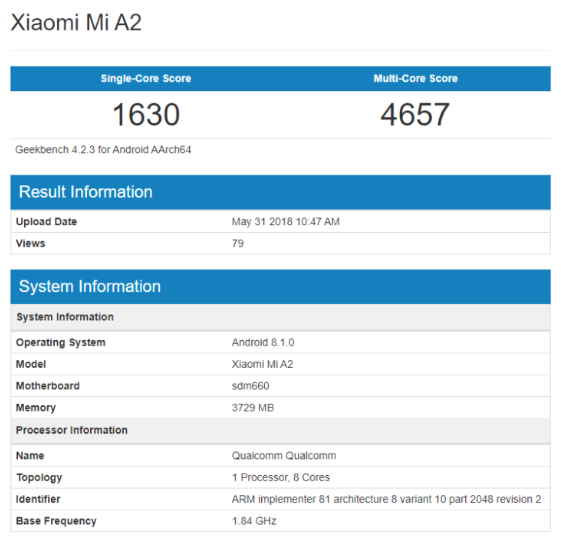Click the multi-core score value 4657
The image size is (561, 540).
[415, 115]
